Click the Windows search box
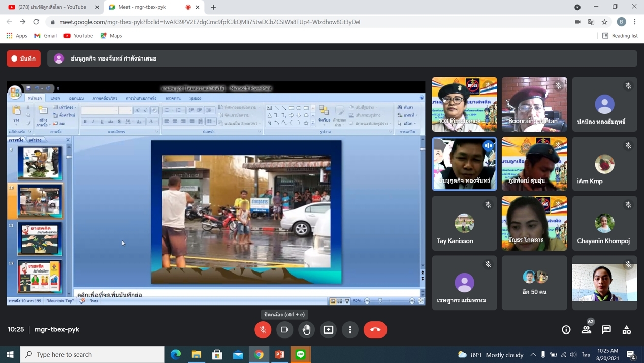 tap(92, 354)
